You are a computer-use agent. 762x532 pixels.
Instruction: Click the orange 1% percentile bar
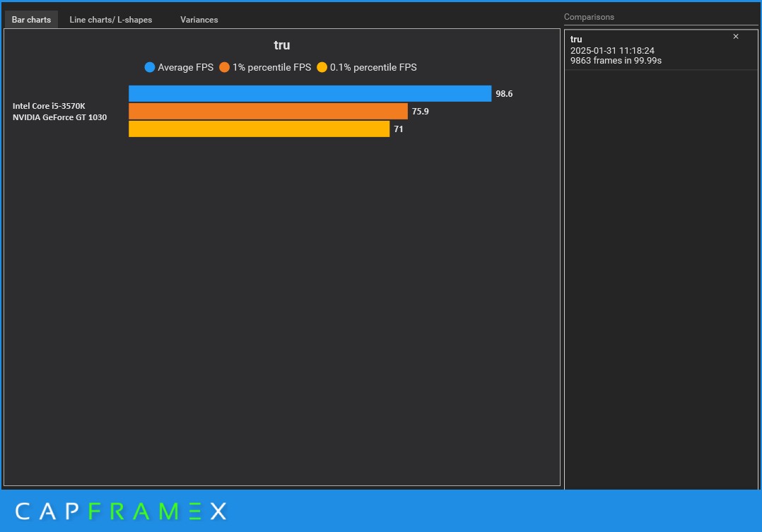tap(269, 111)
